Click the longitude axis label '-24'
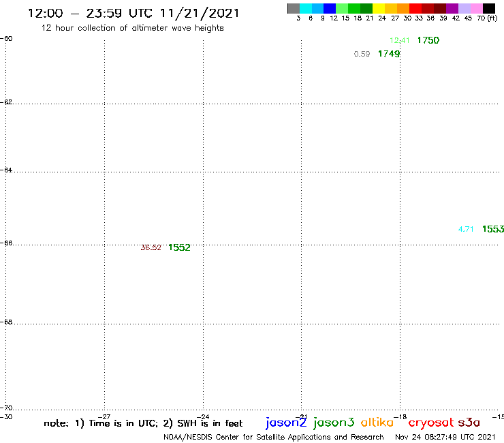Viewport: 504px width, 443px height. pyautogui.click(x=203, y=416)
